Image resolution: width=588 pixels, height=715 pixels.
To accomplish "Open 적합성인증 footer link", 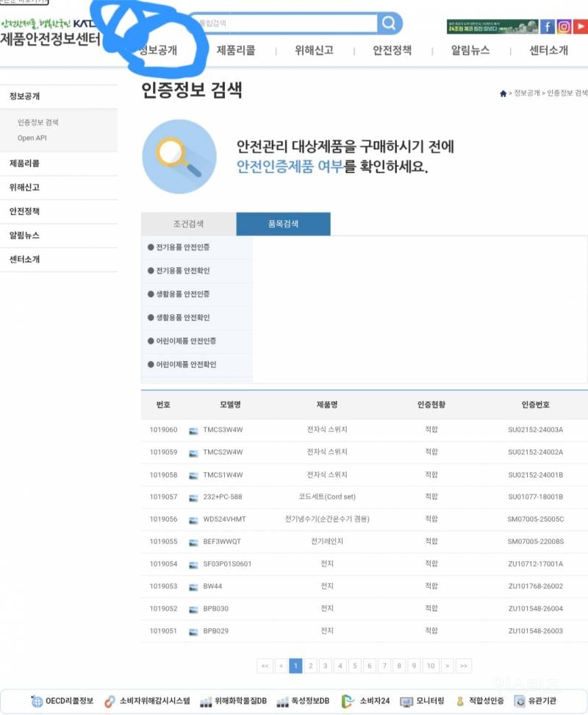I will click(480, 701).
